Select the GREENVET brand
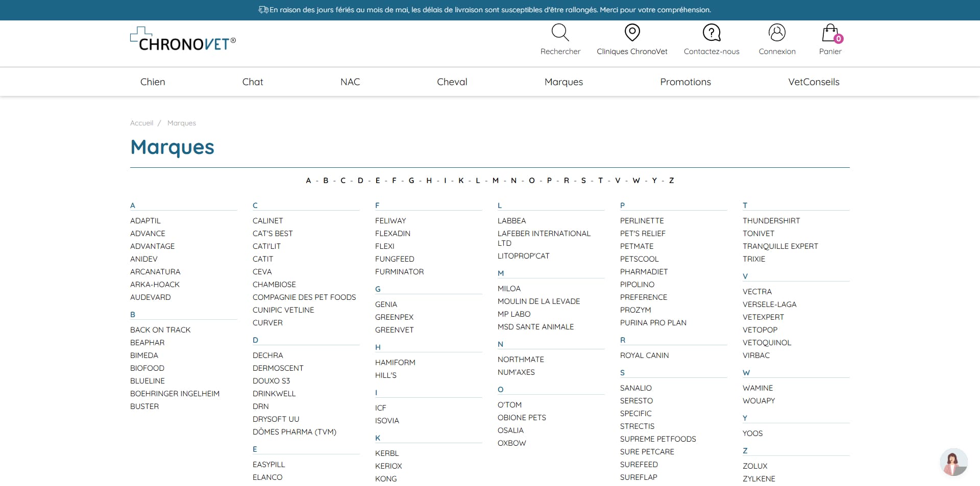 coord(394,330)
